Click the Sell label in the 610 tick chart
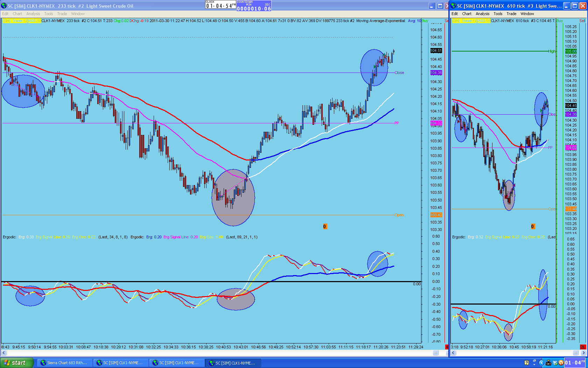The width and height of the screenshot is (588, 368). pos(582,21)
